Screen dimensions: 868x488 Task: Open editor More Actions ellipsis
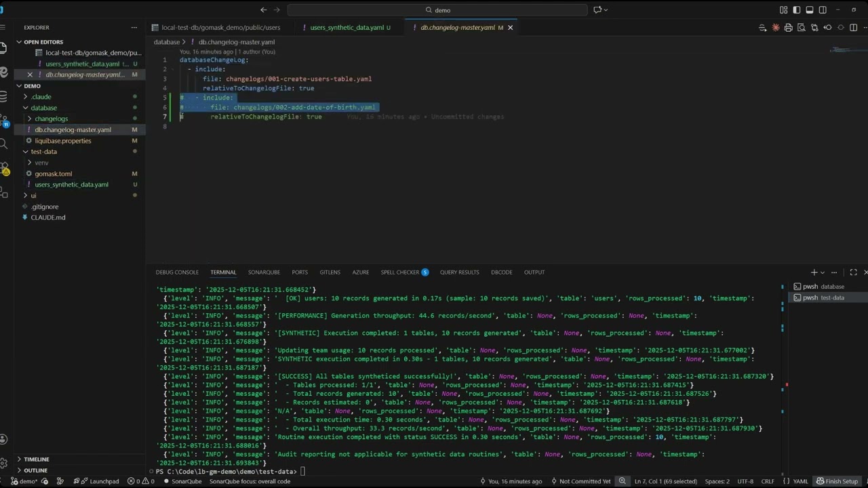click(x=866, y=28)
